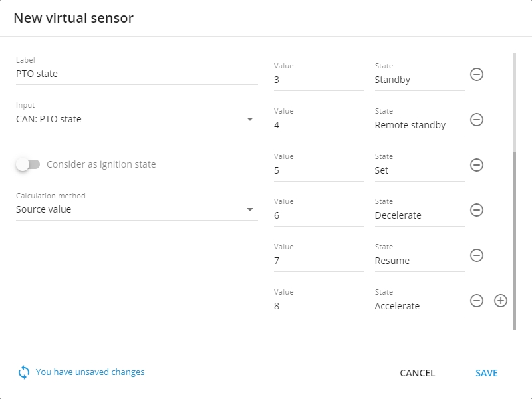Remove the Resume state row
The height and width of the screenshot is (399, 532).
(x=477, y=255)
